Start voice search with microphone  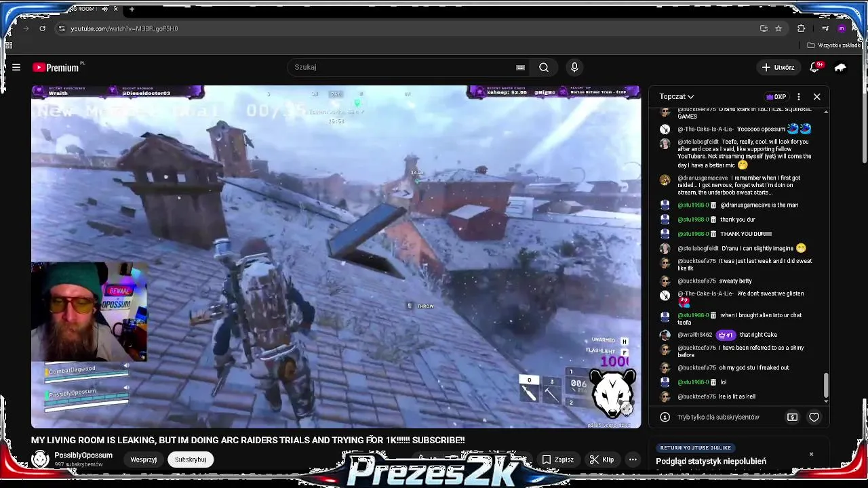click(x=574, y=67)
